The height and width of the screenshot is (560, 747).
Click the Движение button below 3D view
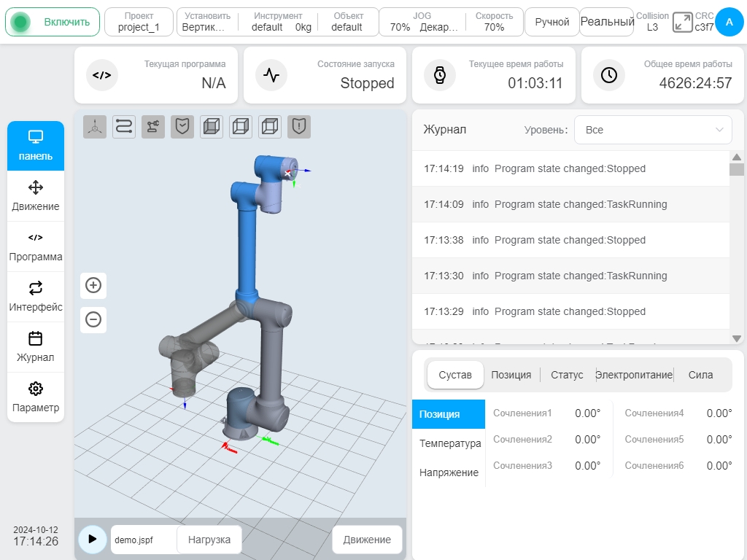click(367, 540)
